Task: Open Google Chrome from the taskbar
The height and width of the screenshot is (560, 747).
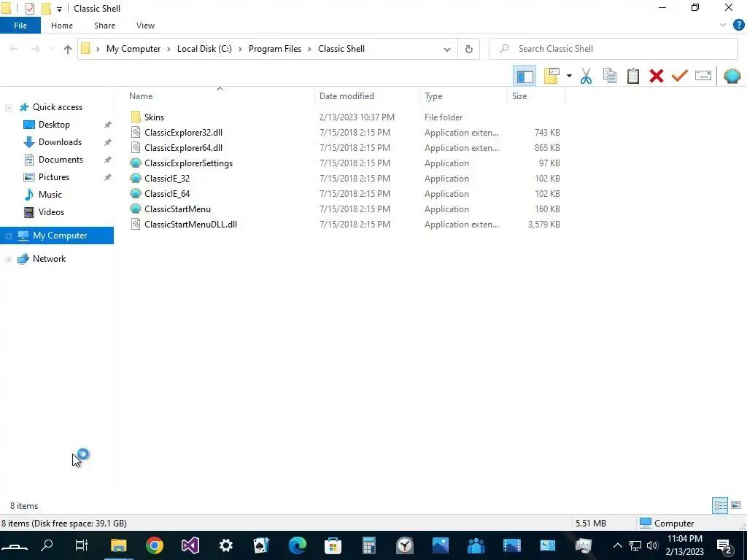Action: pyautogui.click(x=155, y=545)
